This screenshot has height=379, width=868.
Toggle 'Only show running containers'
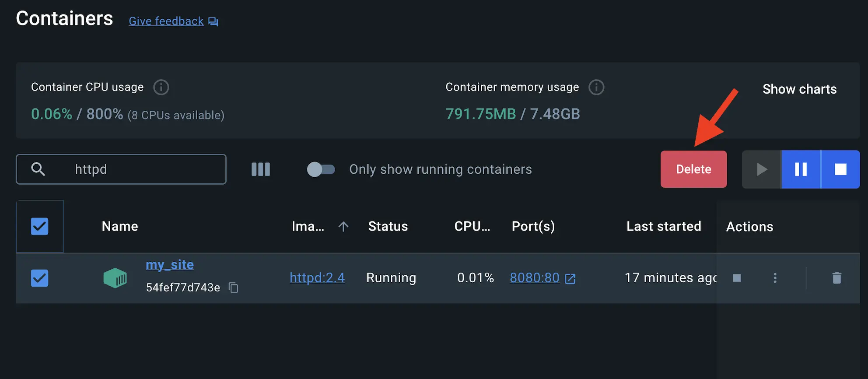[x=321, y=169]
